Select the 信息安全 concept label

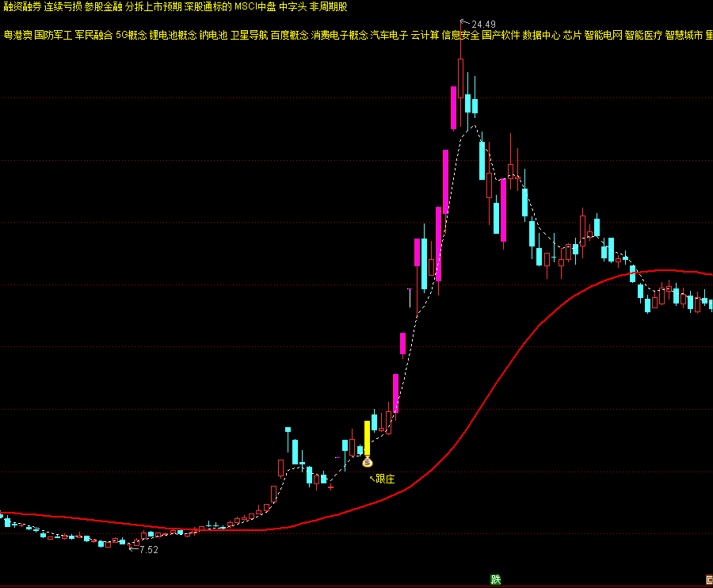click(460, 35)
